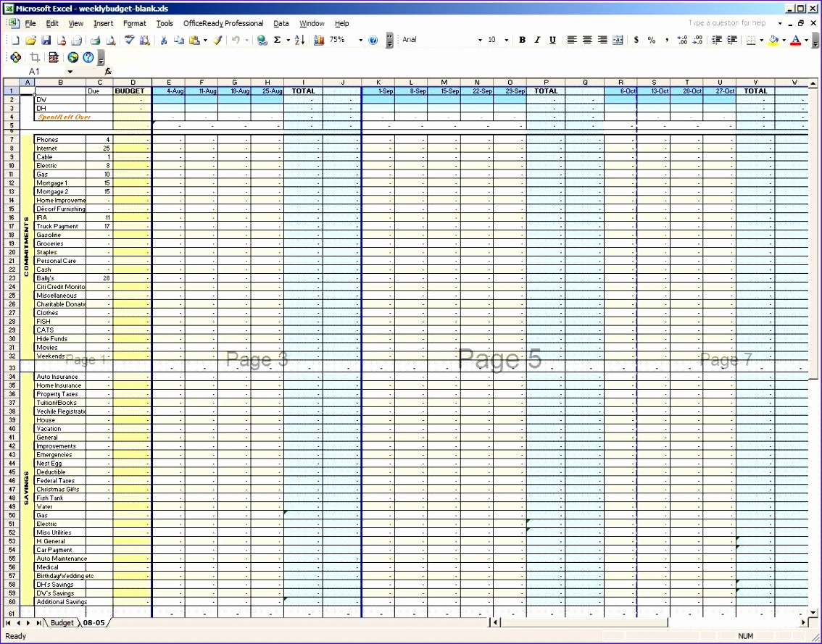822x644 pixels.
Task: Open the zoom level dropdown
Action: pyautogui.click(x=361, y=40)
